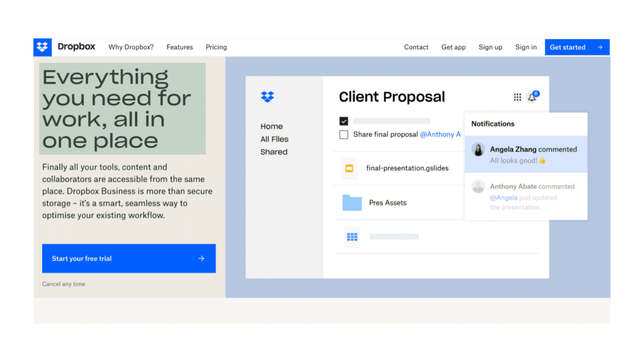Image resolution: width=644 pixels, height=362 pixels.
Task: Open the Why Dropbox? menu
Action: point(131,47)
